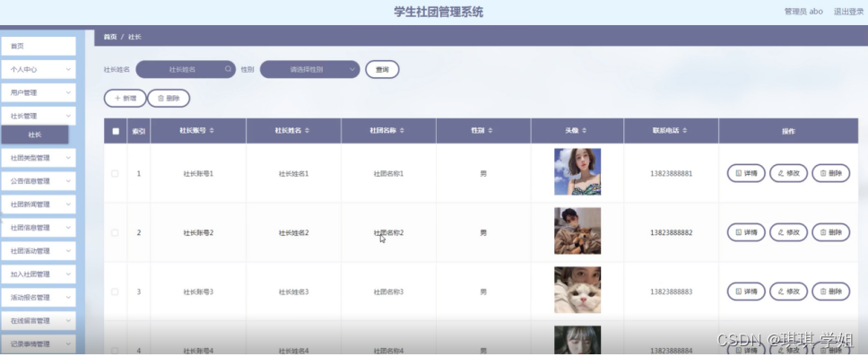Click the sort arrows on 性别 column
This screenshot has height=357, width=868.
point(490,131)
